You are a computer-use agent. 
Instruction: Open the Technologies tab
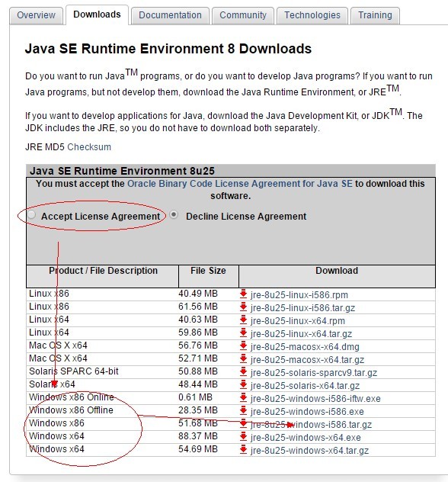pyautogui.click(x=312, y=15)
